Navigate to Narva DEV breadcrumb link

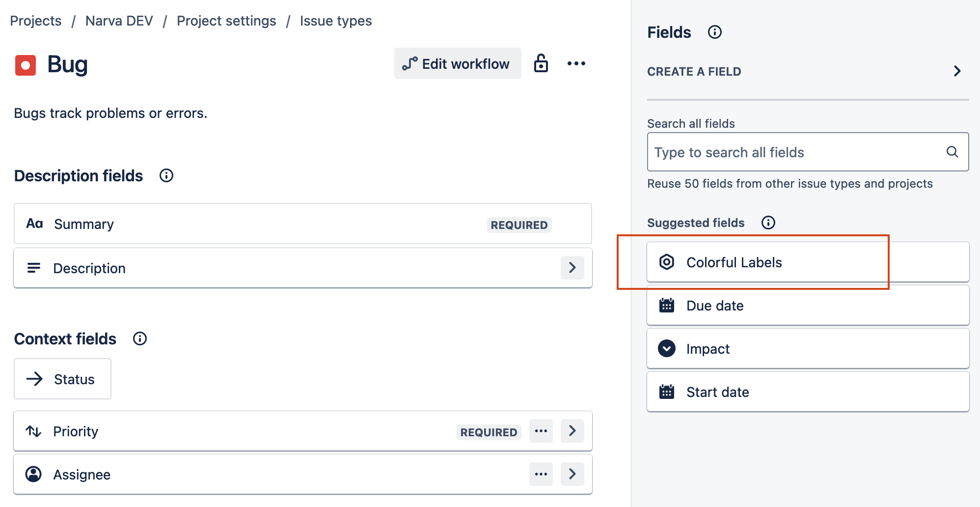click(119, 21)
